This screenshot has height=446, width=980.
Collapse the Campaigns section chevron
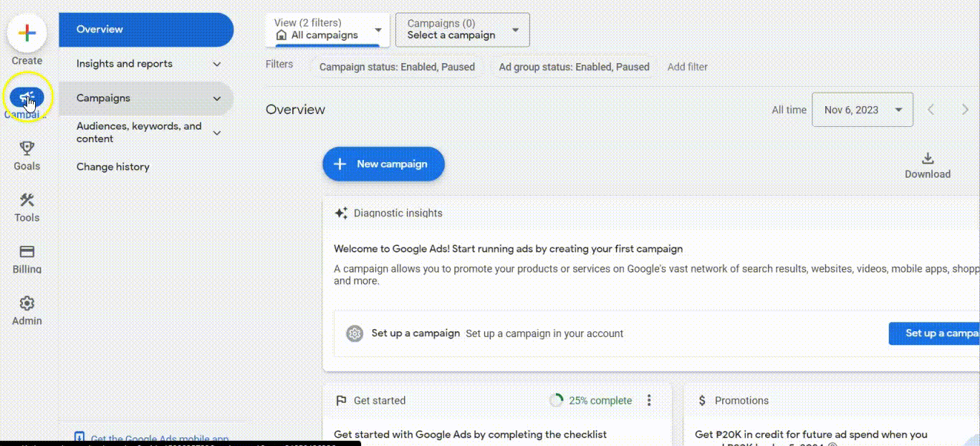[217, 98]
